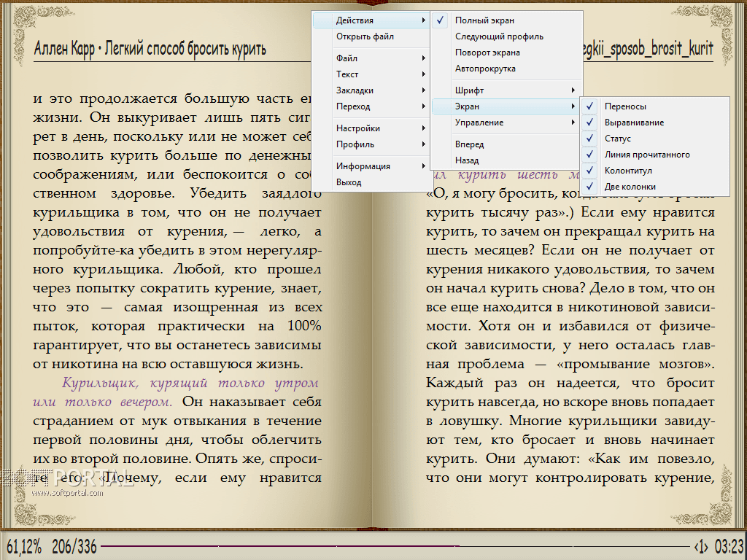Click the file name in right header

(649, 49)
